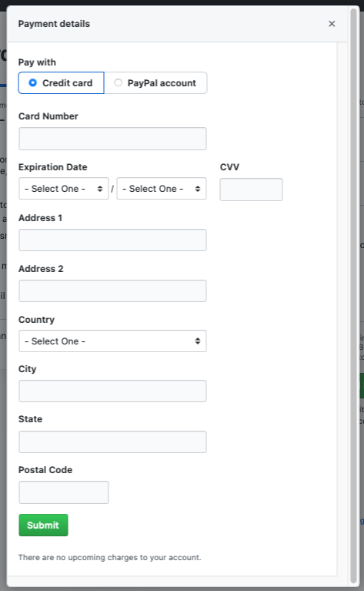The width and height of the screenshot is (364, 591).
Task: Open the expiration month dropdown
Action: point(64,189)
